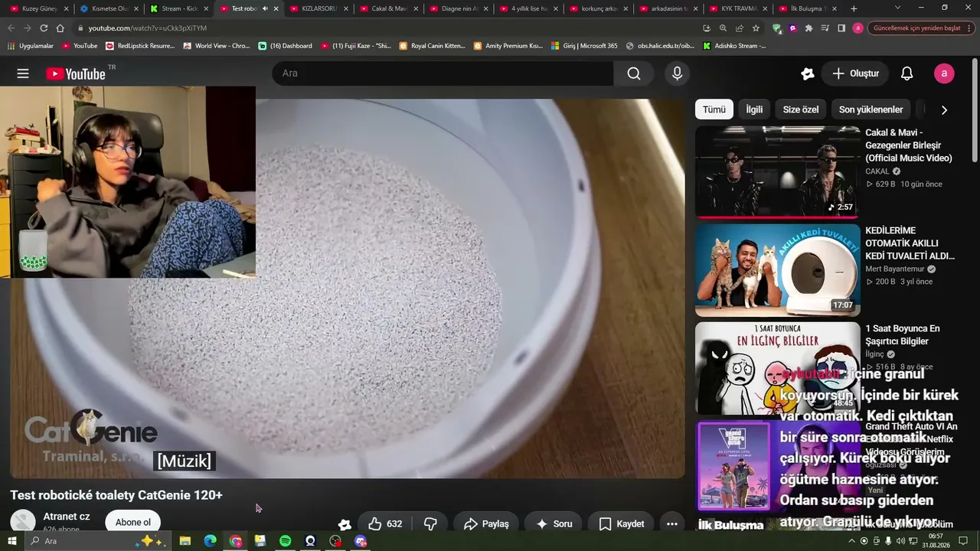Show hidden system tray icons
Image resolution: width=980 pixels, height=551 pixels.
click(851, 541)
